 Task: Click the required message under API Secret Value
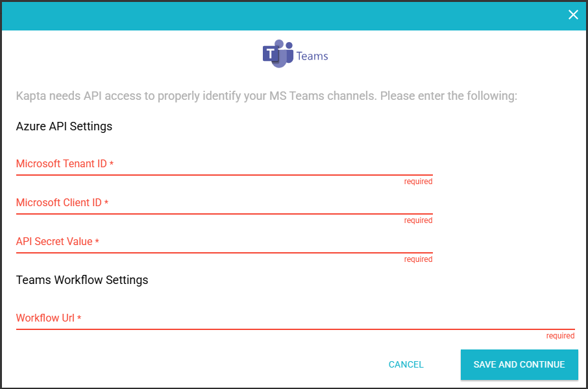click(418, 259)
